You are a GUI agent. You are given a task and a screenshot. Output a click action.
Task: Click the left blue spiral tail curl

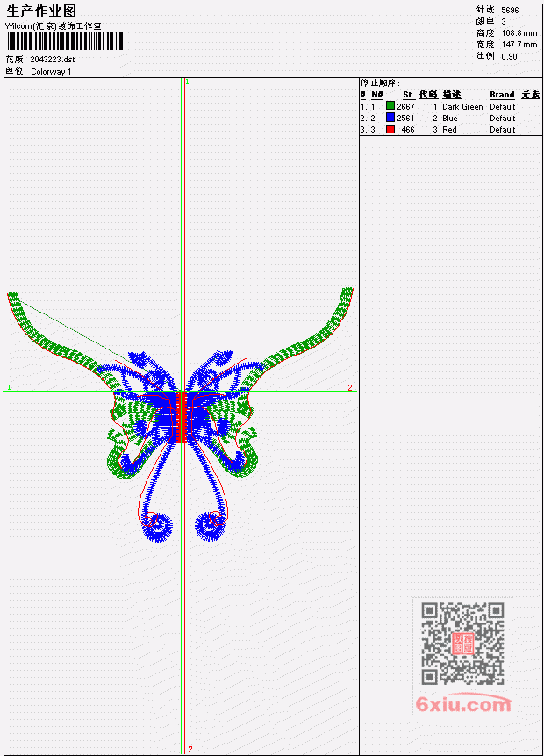pyautogui.click(x=157, y=527)
